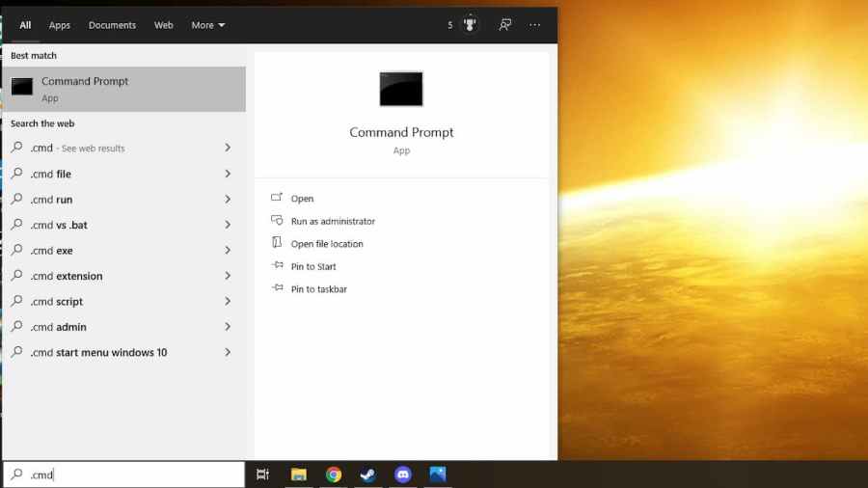
Task: Expand chevron for '.cmd vs .bat'
Action: pos(228,225)
